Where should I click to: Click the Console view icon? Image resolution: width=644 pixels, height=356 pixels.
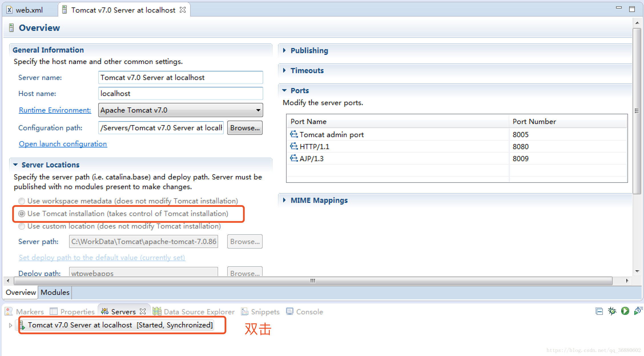tap(290, 311)
